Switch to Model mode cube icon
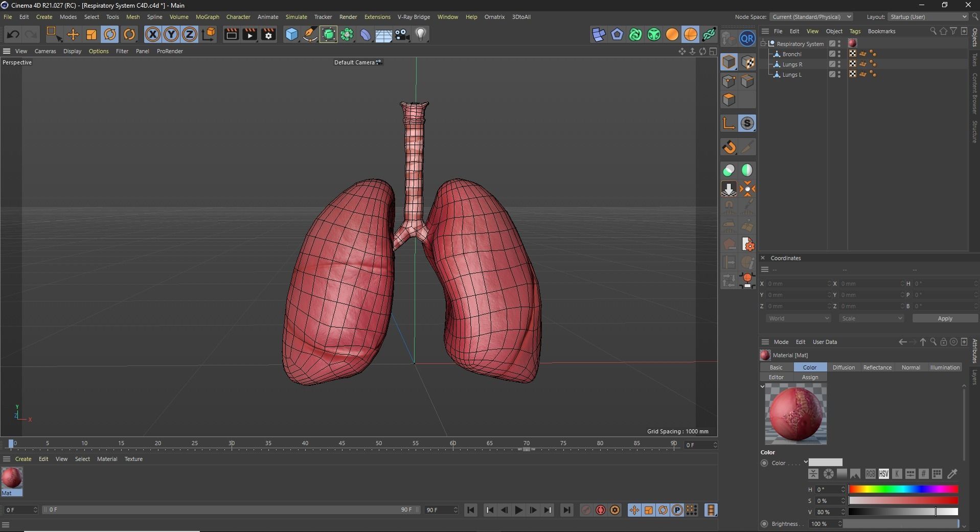Image resolution: width=980 pixels, height=532 pixels. [x=729, y=62]
